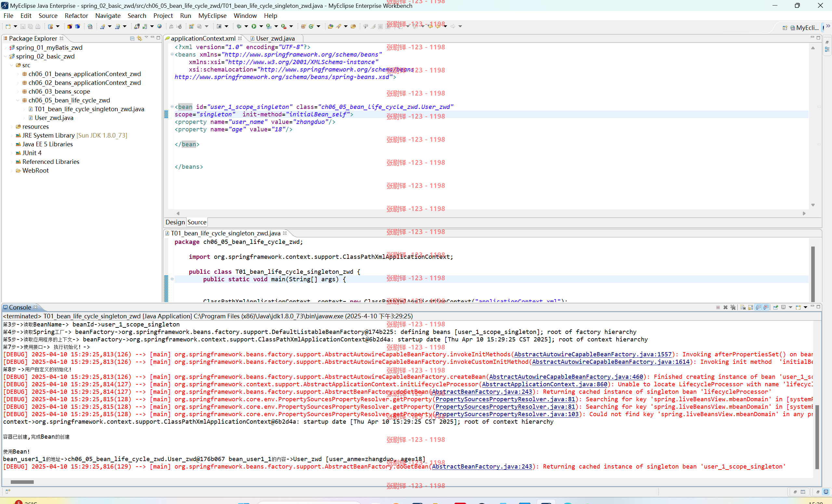Image resolution: width=832 pixels, height=504 pixels.
Task: Open the Navigate menu
Action: pyautogui.click(x=108, y=16)
